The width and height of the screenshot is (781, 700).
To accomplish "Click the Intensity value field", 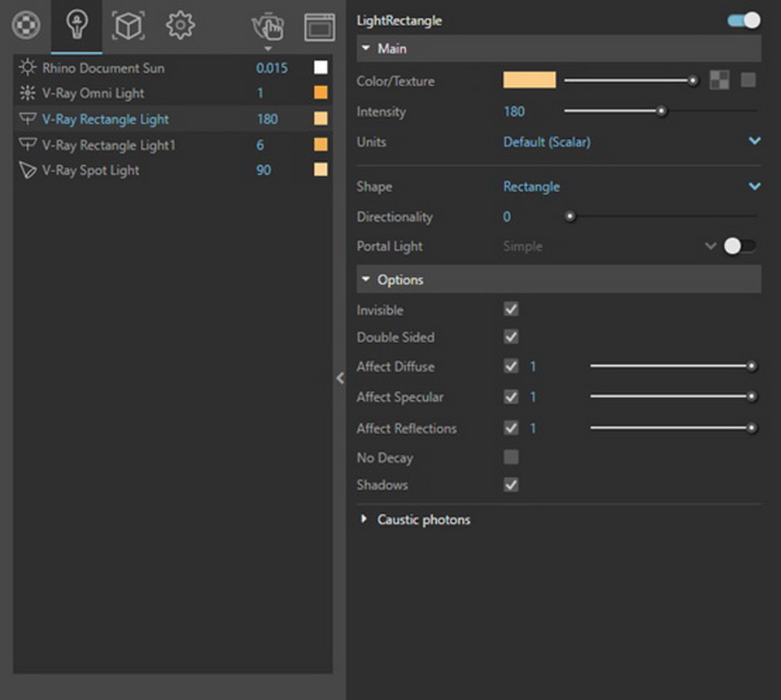I will click(514, 111).
